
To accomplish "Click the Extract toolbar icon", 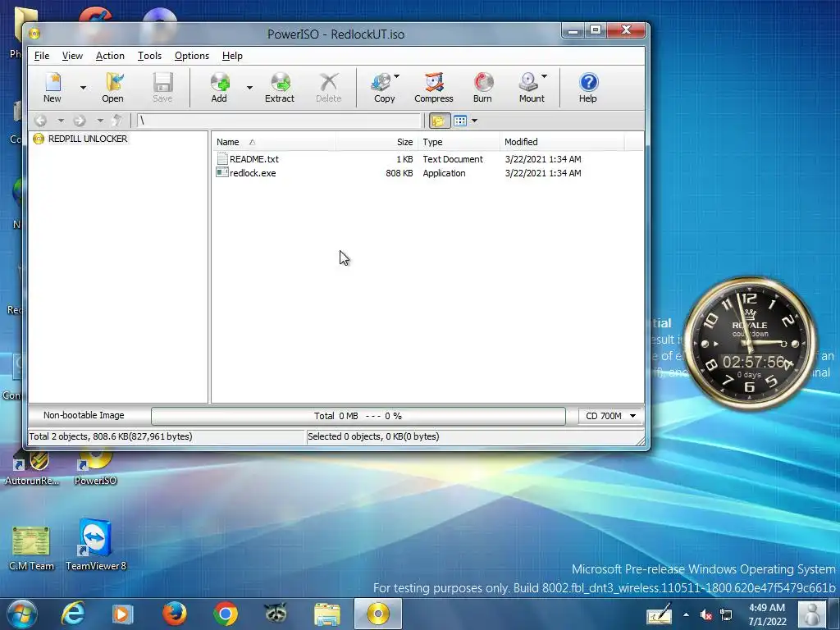I will pos(280,87).
